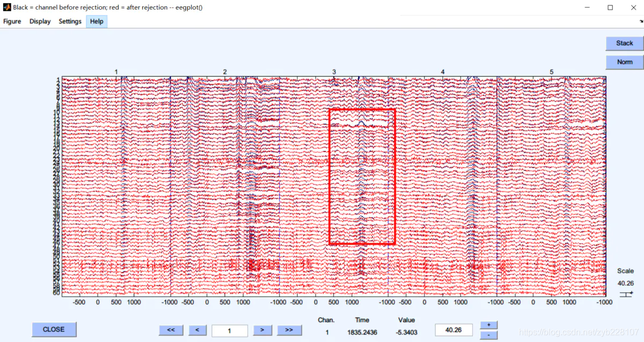644x342 pixels.
Task: Click the Value label under the plot
Action: 407,320
